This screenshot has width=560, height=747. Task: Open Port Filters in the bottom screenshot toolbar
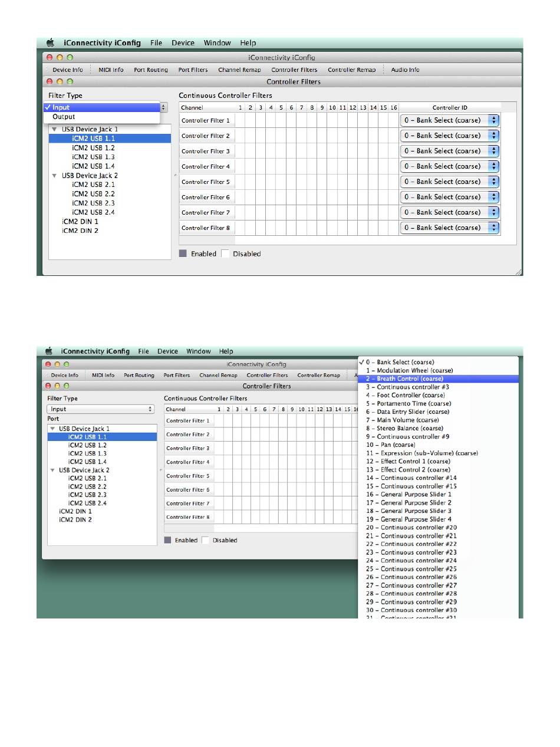tap(177, 375)
